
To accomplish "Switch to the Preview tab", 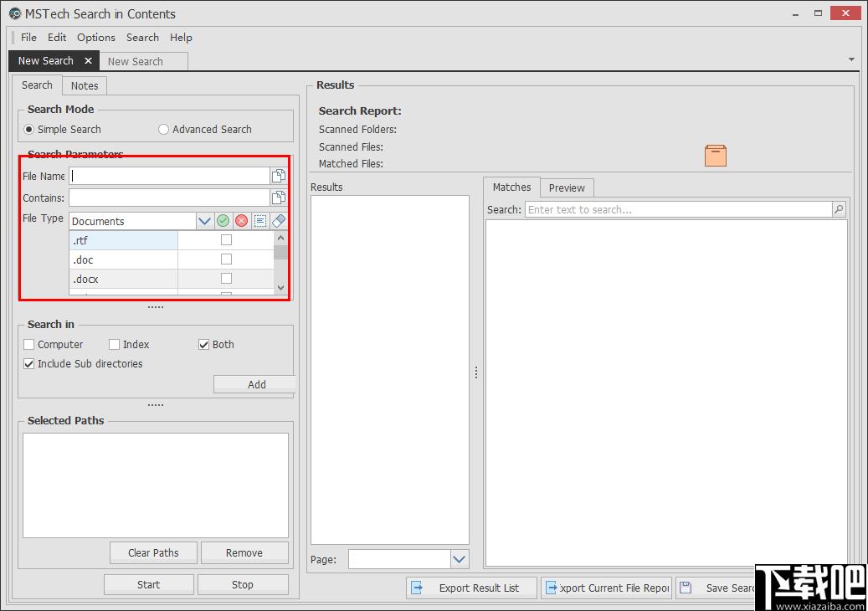I will pos(567,187).
